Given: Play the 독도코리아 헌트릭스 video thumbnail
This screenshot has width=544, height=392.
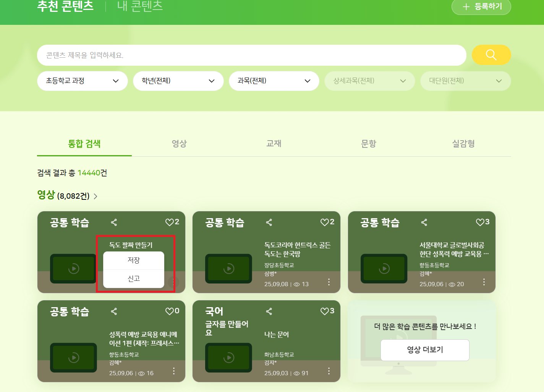Looking at the screenshot, I should (x=228, y=269).
